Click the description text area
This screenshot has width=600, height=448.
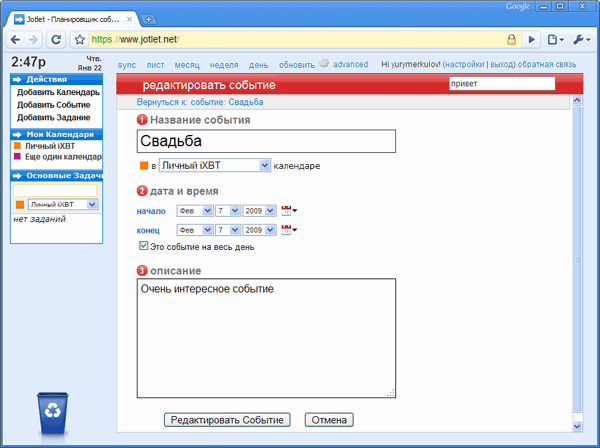tap(266, 338)
